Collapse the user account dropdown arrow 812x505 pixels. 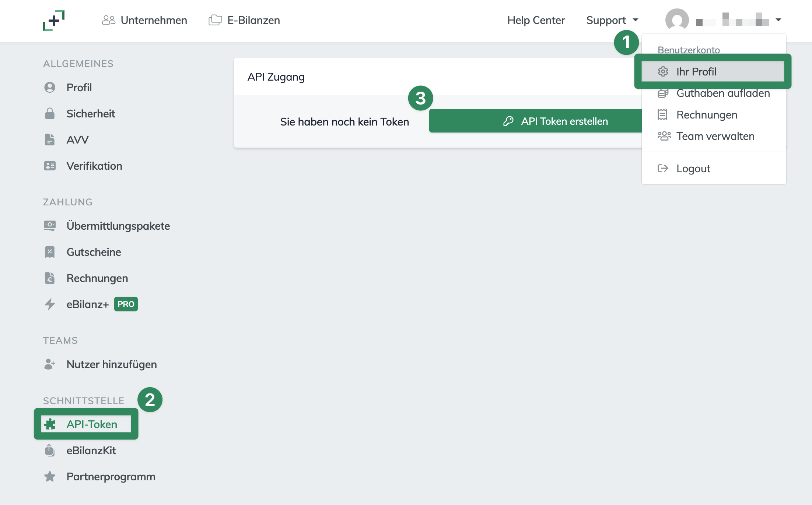click(x=778, y=20)
